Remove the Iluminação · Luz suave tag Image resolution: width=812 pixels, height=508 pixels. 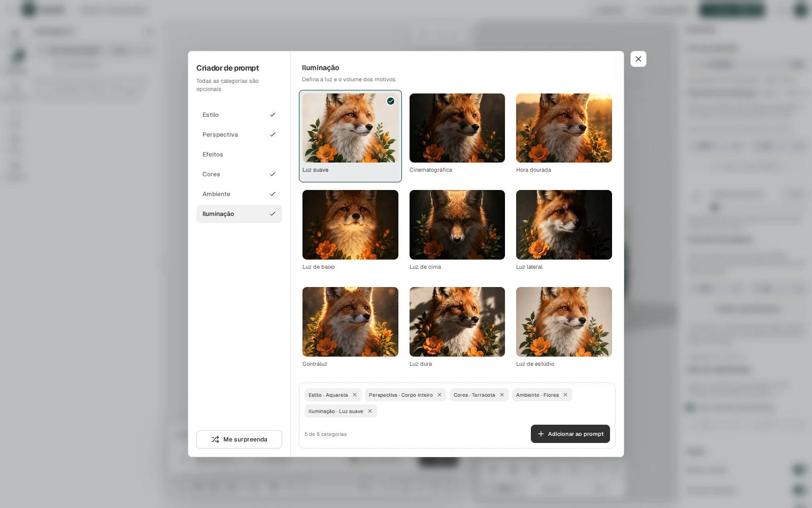[x=370, y=411]
